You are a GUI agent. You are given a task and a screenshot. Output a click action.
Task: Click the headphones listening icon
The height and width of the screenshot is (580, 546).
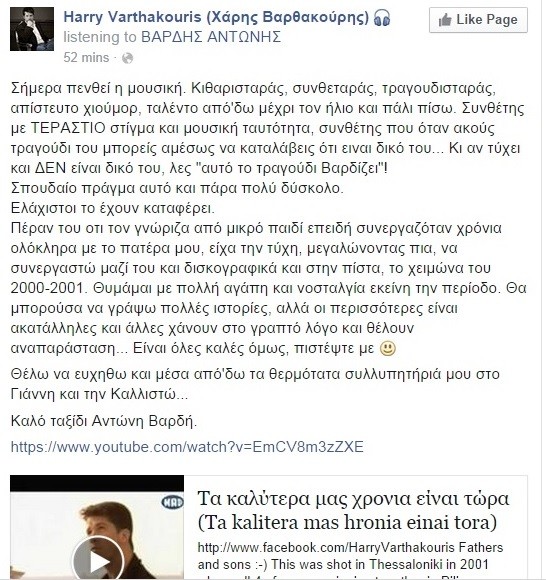pos(382,18)
